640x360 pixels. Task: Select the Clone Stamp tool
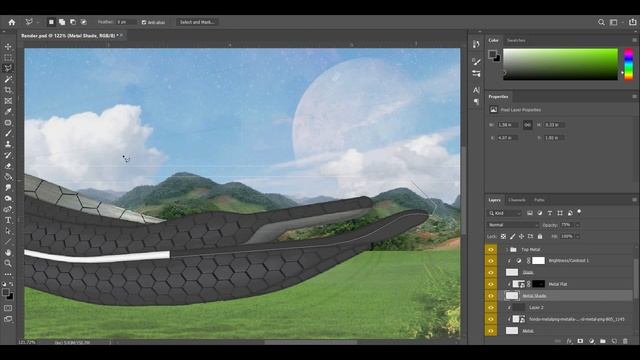[8, 144]
